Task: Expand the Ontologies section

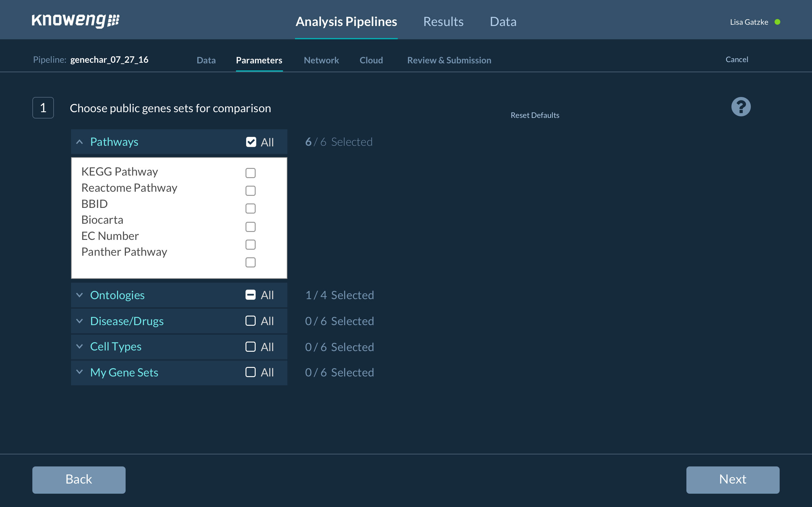Action: click(x=80, y=295)
